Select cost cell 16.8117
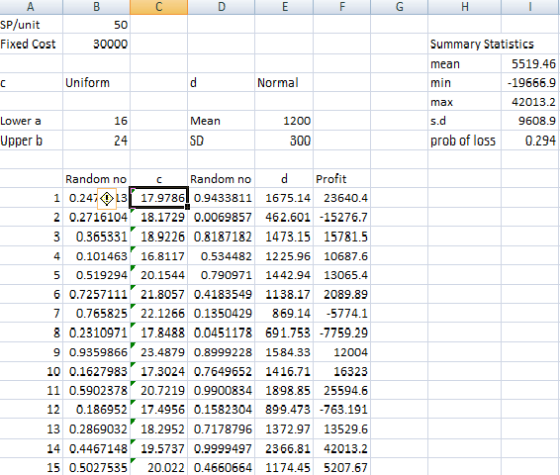560x475 pixels. (x=159, y=256)
